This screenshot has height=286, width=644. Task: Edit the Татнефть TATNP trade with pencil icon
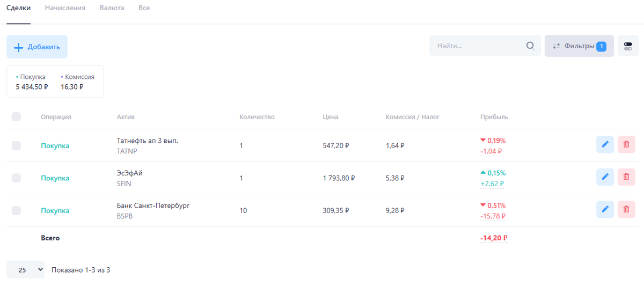click(x=605, y=145)
